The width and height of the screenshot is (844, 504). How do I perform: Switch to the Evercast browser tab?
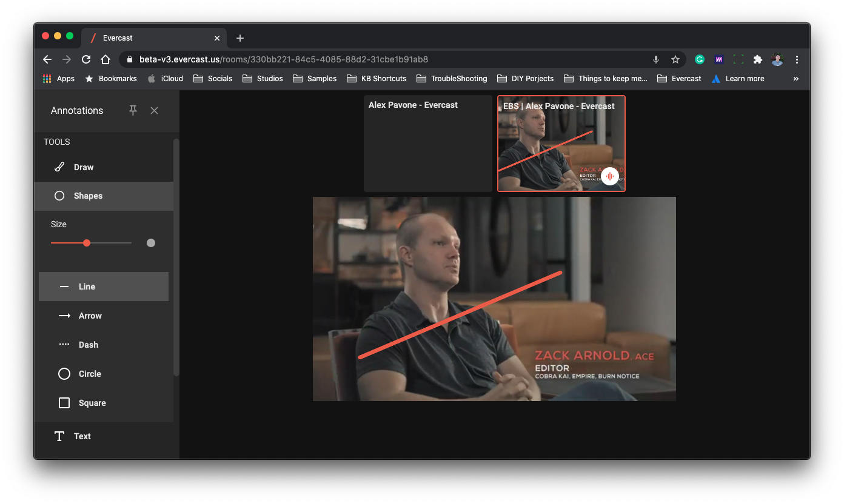tap(154, 38)
